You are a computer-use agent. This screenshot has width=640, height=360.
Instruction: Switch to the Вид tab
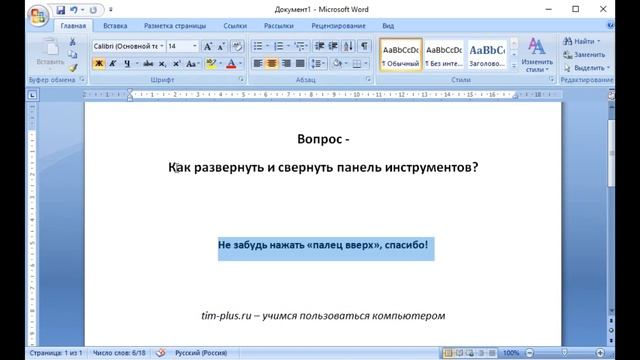click(388, 26)
